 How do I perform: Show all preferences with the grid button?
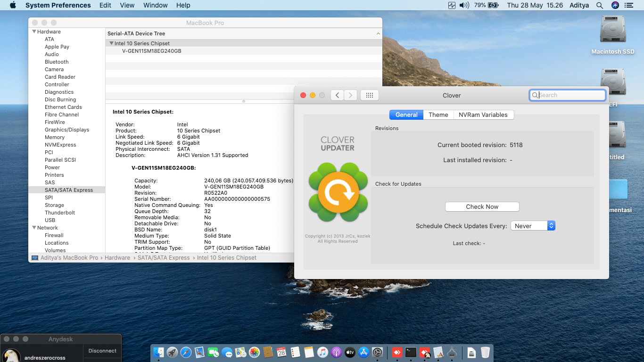tap(370, 95)
